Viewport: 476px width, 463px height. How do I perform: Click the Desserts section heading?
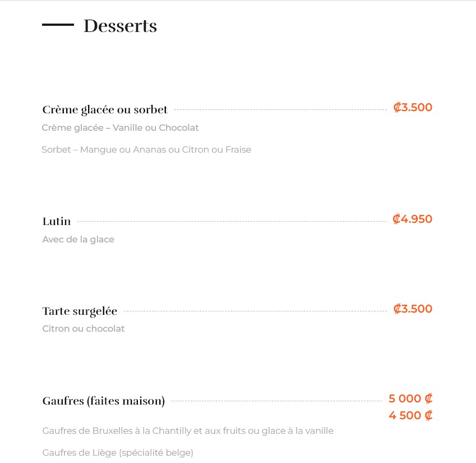point(120,26)
